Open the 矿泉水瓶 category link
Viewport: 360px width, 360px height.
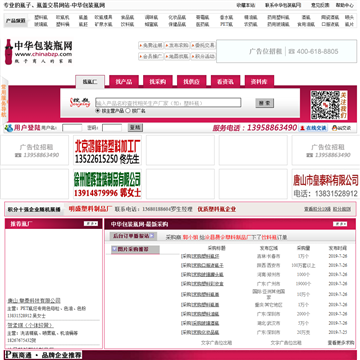[x=103, y=24]
